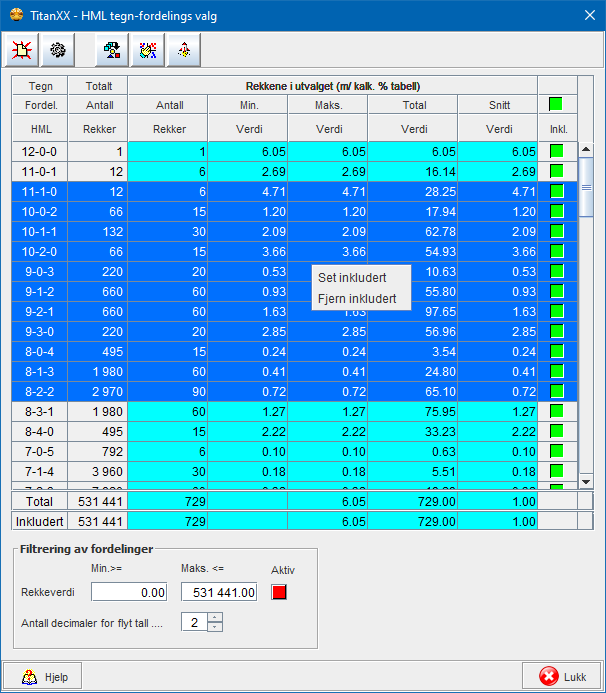
Task: Close the window with the X button
Action: coord(590,15)
